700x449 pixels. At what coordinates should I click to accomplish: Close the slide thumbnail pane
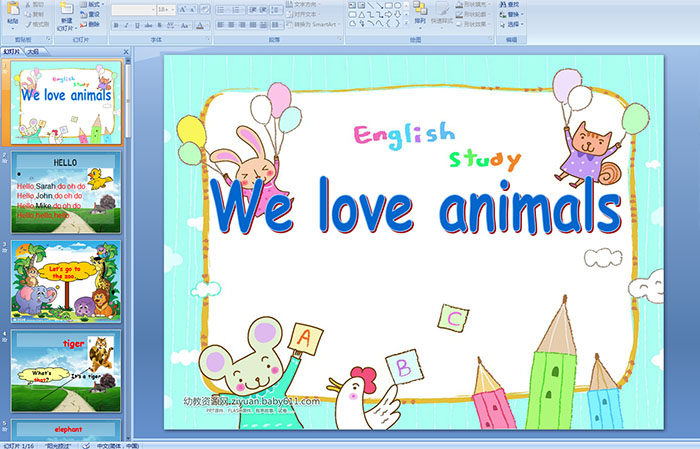(126, 52)
